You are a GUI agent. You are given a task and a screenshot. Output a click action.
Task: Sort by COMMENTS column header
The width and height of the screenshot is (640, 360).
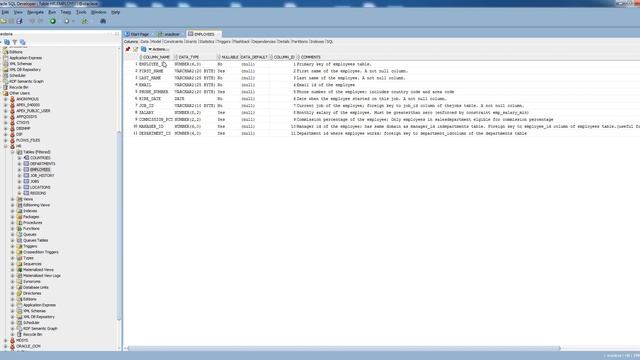311,57
